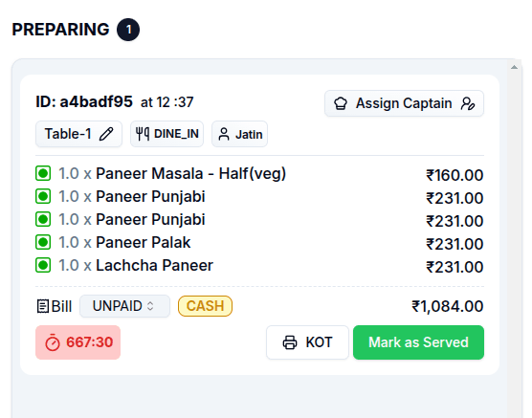Viewport: 532px width, 418px height.
Task: Toggle veg indicator for Paneer Palak
Action: point(43,242)
